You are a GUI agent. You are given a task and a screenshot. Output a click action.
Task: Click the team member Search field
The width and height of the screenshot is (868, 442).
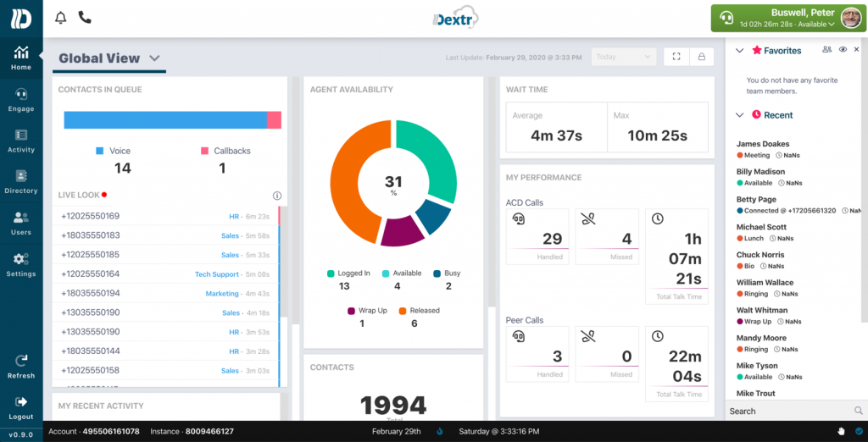(789, 411)
